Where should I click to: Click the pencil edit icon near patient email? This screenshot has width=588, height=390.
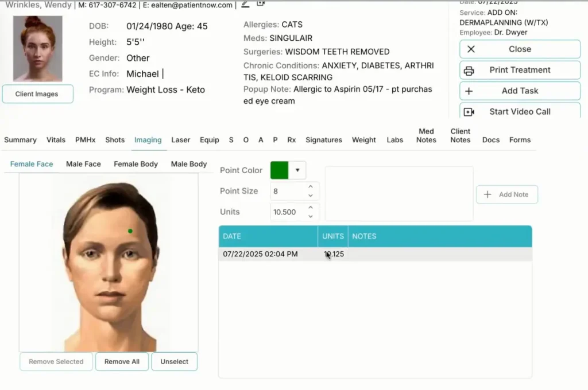[x=245, y=4]
